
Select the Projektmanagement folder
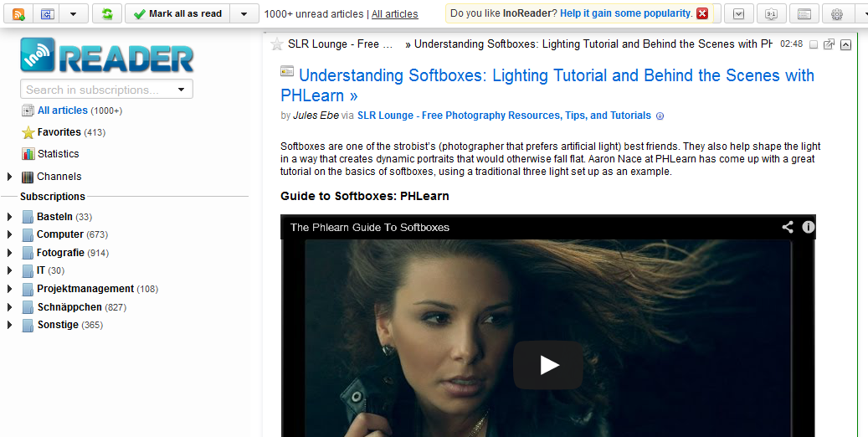point(85,289)
